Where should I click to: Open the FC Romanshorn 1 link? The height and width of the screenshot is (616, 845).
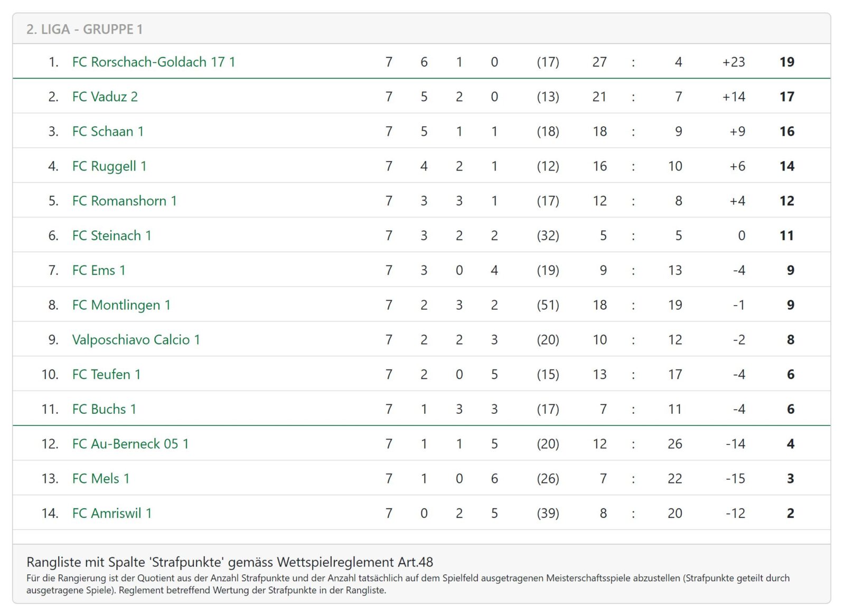pos(124,201)
